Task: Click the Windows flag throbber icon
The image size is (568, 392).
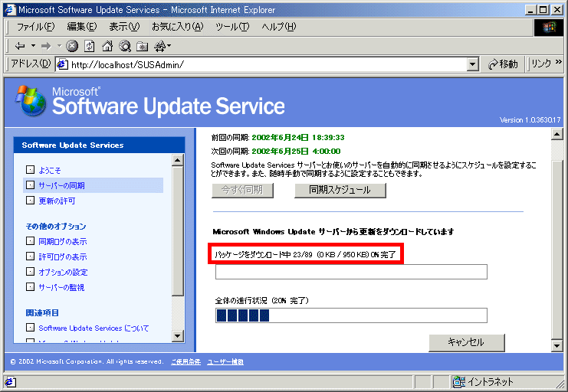Action: (x=549, y=28)
